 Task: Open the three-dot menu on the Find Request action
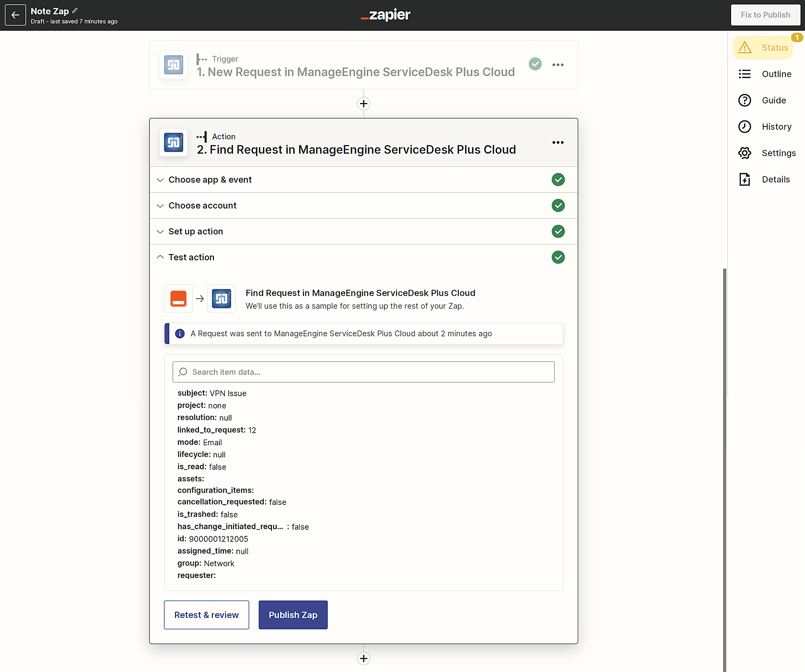coord(558,142)
